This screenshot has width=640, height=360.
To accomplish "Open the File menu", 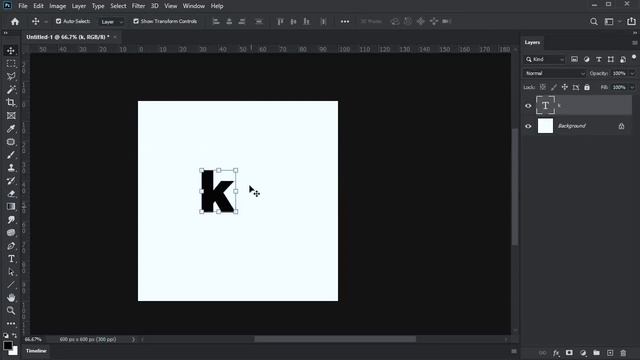I will coord(23,6).
